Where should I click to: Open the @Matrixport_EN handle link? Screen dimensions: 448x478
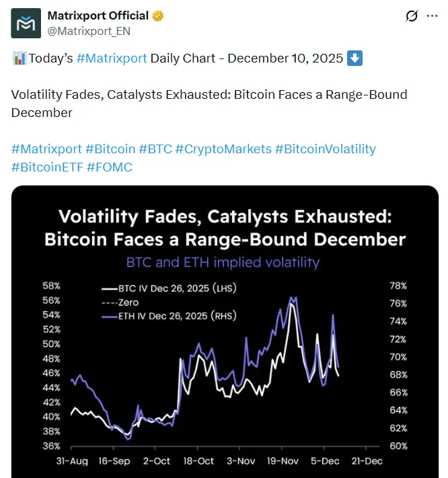[x=89, y=31]
